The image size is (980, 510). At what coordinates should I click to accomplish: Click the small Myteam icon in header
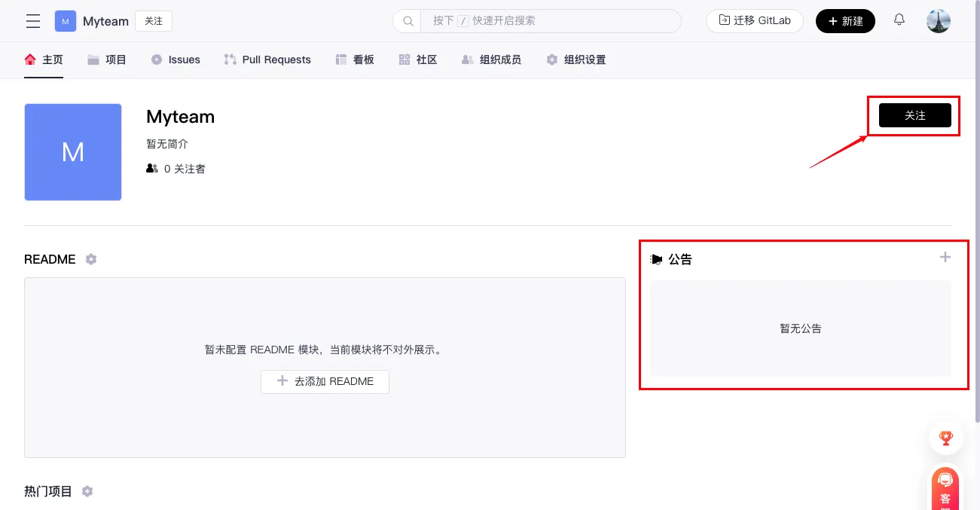66,21
